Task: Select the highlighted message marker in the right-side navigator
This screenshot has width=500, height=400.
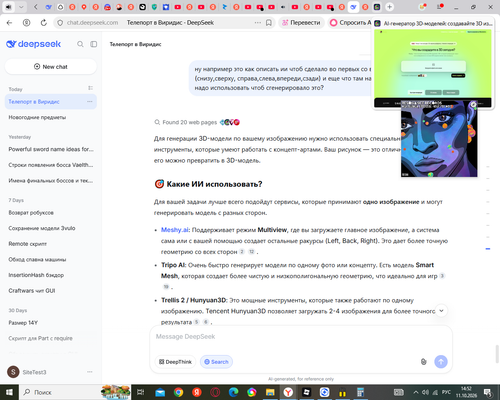Action: [488, 249]
